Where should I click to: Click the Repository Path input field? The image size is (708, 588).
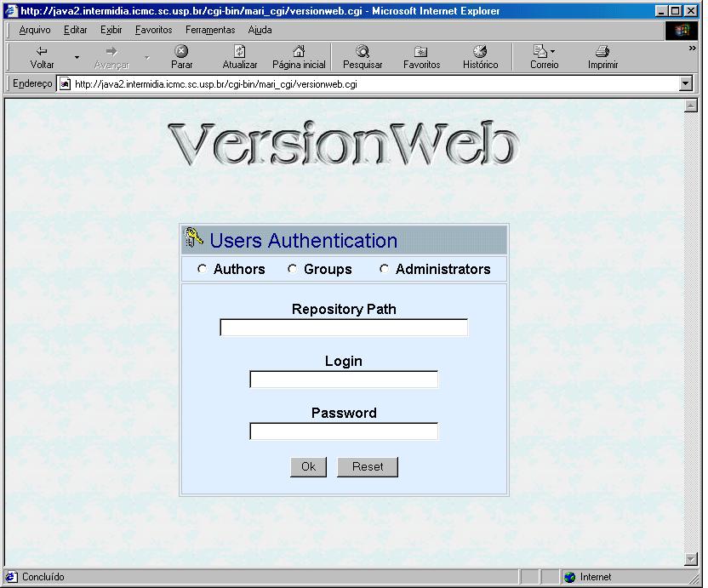(x=344, y=328)
